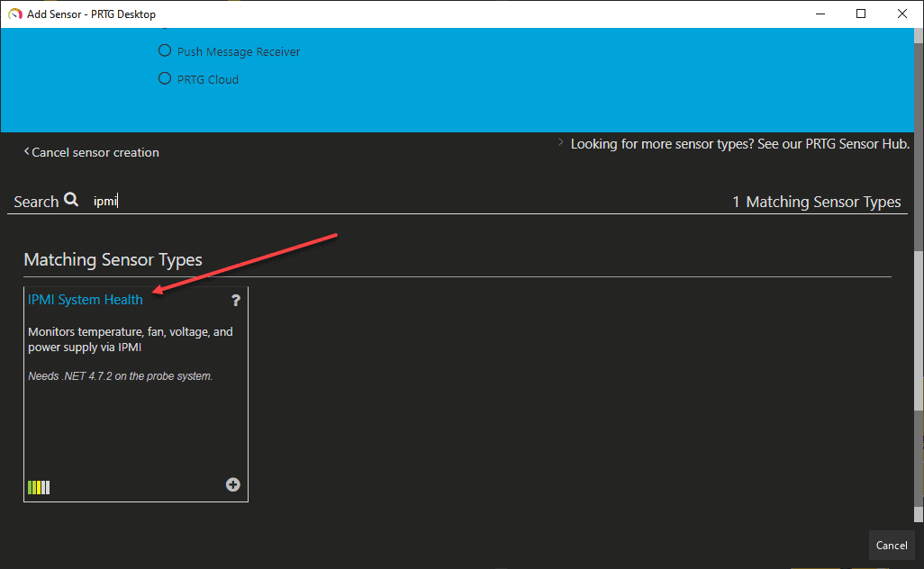Focus the sensor search field containing ipmi
The width and height of the screenshot is (924, 569).
pos(406,201)
